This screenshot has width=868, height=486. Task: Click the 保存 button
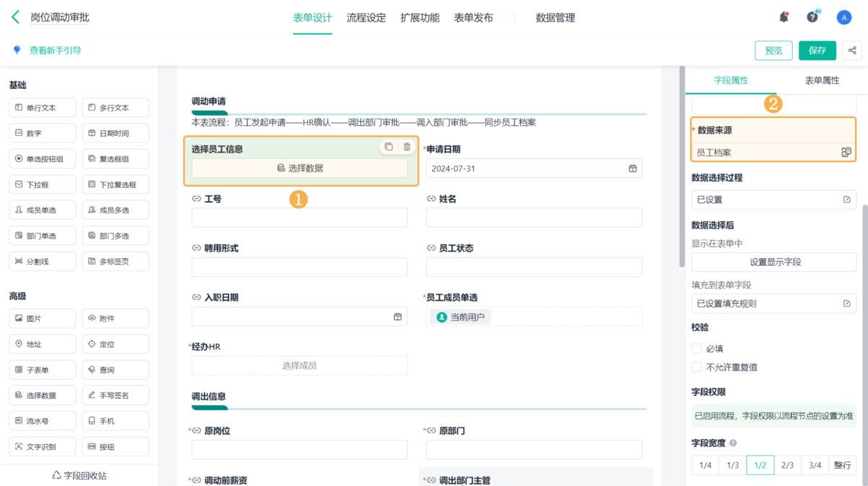(x=817, y=51)
